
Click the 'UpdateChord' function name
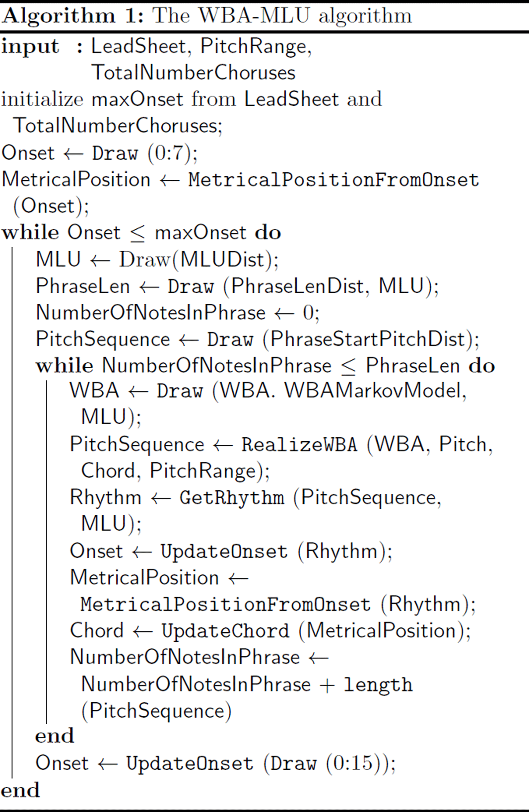pyautogui.click(x=225, y=631)
